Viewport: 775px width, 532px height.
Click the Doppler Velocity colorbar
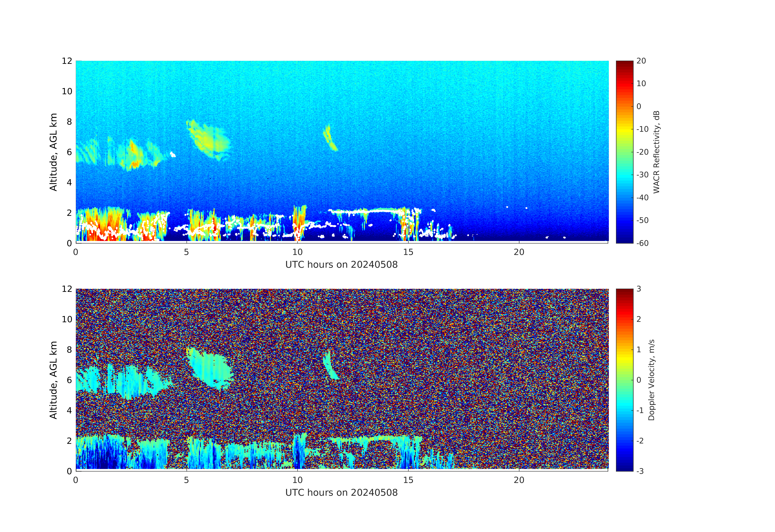[624, 380]
